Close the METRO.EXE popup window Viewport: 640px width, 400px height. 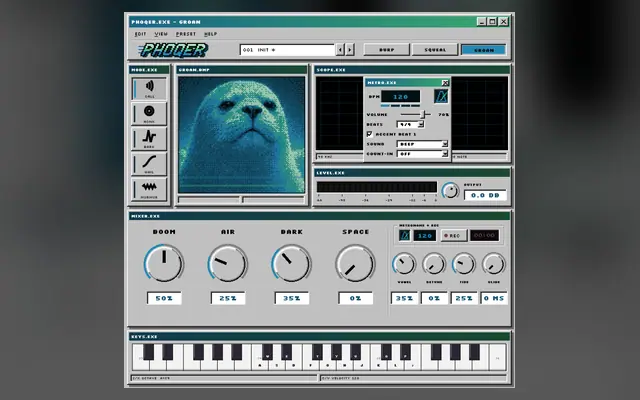[x=445, y=83]
